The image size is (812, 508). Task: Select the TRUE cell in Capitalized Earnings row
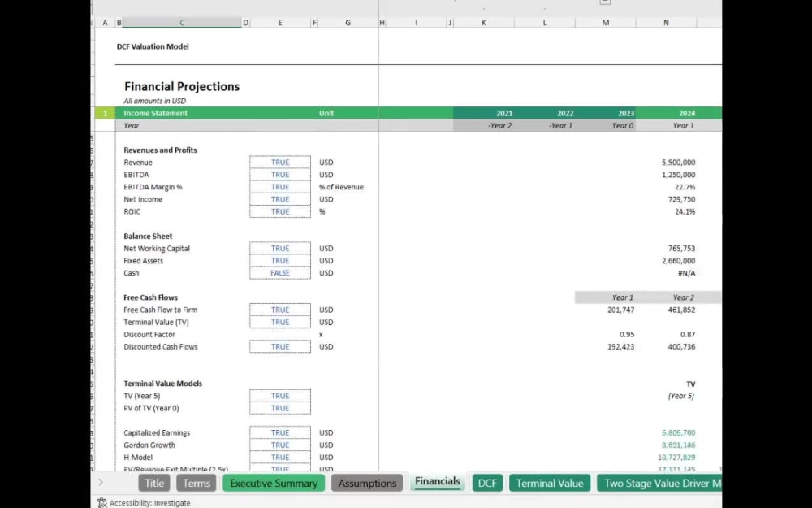[x=280, y=433]
